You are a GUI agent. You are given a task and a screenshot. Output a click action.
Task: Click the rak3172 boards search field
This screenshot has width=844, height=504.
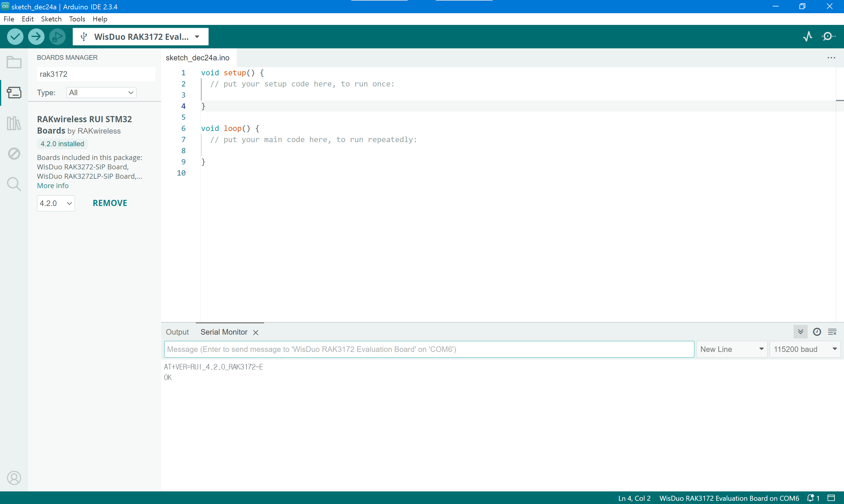point(96,74)
